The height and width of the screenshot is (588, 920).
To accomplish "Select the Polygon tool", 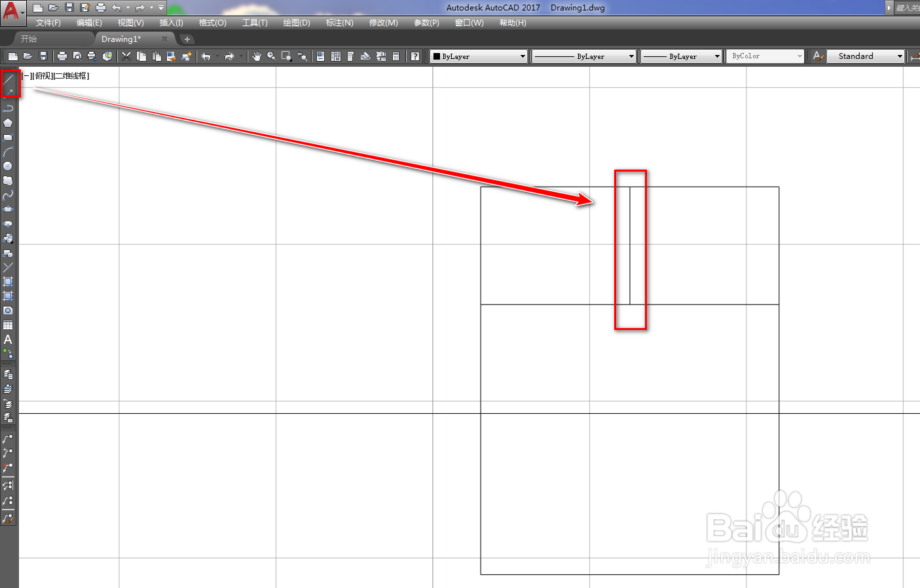I will (x=8, y=122).
